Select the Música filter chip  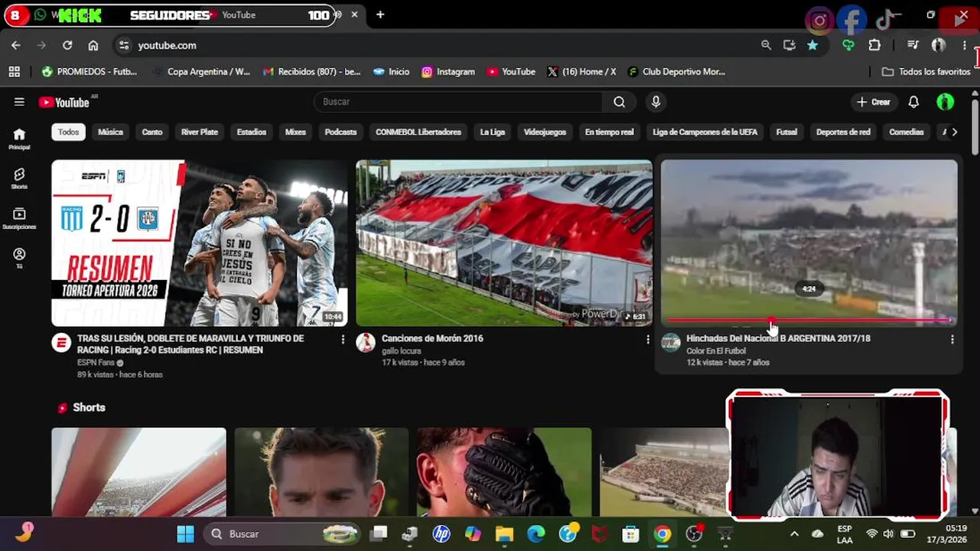(110, 132)
